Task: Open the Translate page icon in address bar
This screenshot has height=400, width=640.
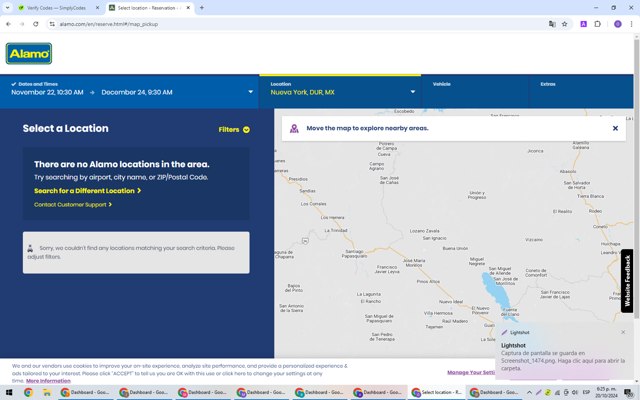Action: [552, 24]
